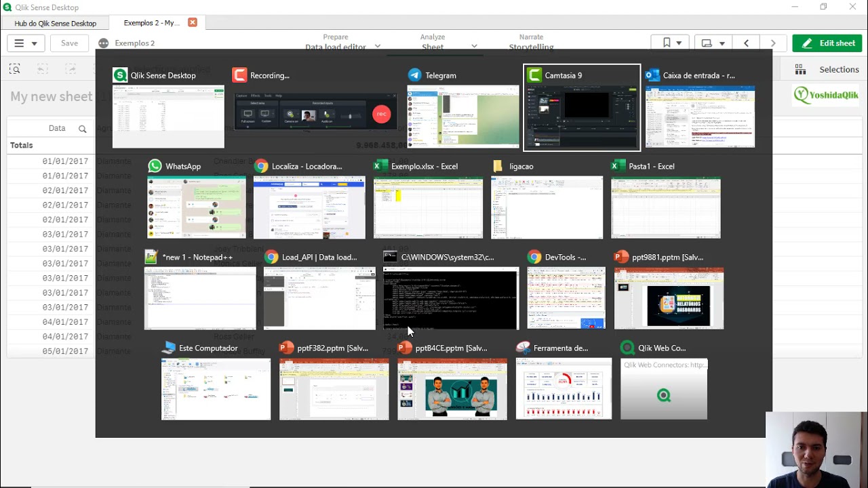Screen dimensions: 868x488
Task: Click the Outlook app icon
Action: pos(653,75)
